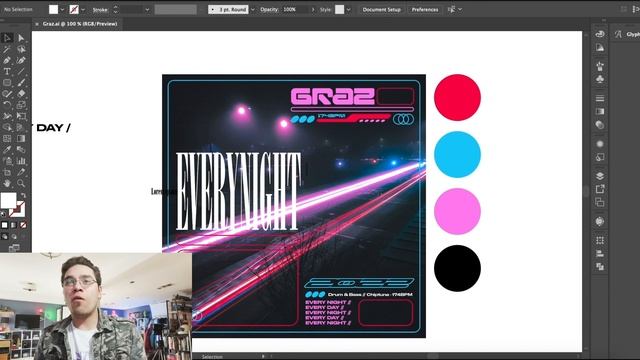Select the Column Graph tool

21,161
